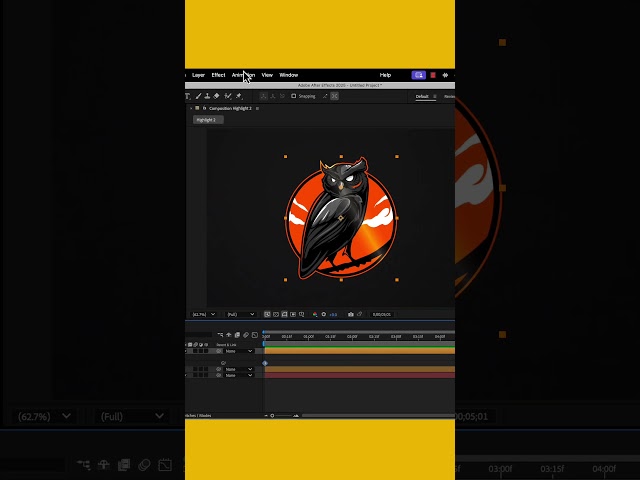This screenshot has height=480, width=640.
Task: Open the Effect menu
Action: click(x=218, y=75)
